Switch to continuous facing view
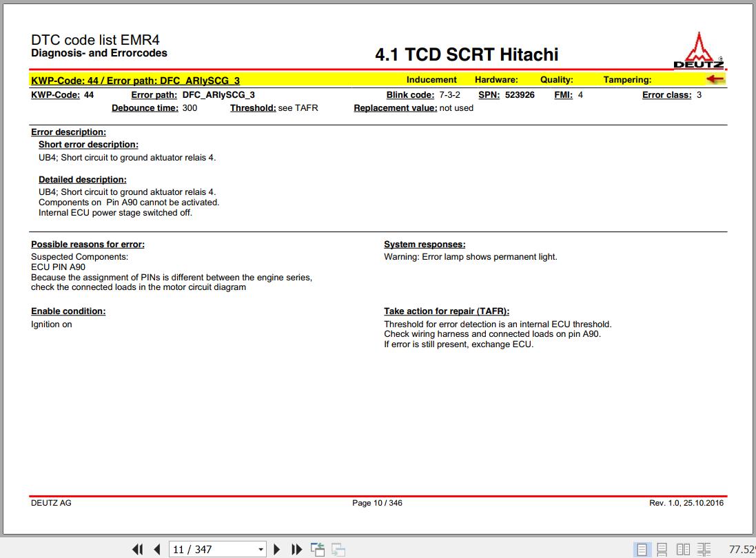Screen dimensions: 756x558 coord(704,549)
